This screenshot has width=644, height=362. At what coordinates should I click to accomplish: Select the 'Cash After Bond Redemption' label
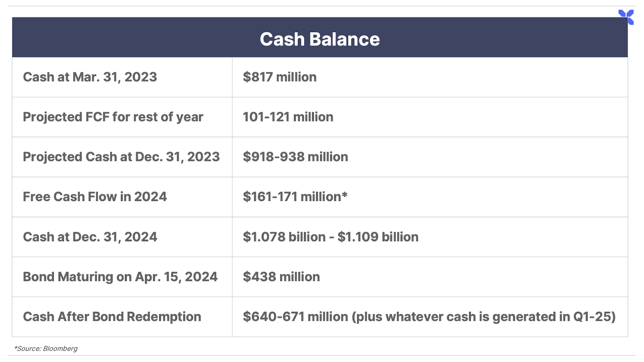(x=112, y=317)
